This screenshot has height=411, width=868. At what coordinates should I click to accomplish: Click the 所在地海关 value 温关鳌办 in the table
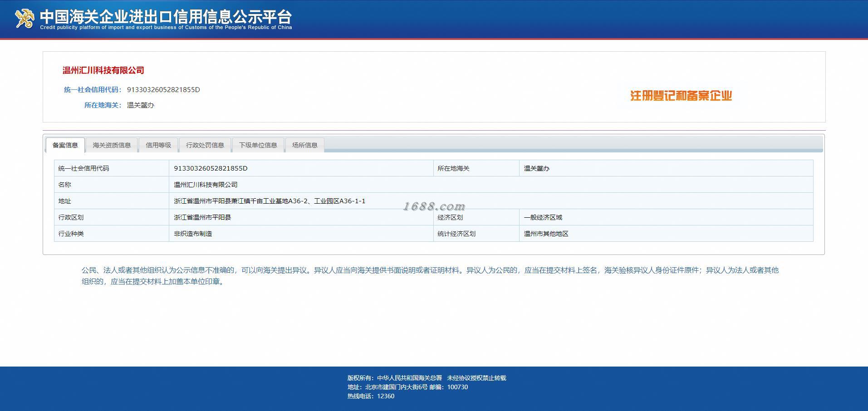537,168
